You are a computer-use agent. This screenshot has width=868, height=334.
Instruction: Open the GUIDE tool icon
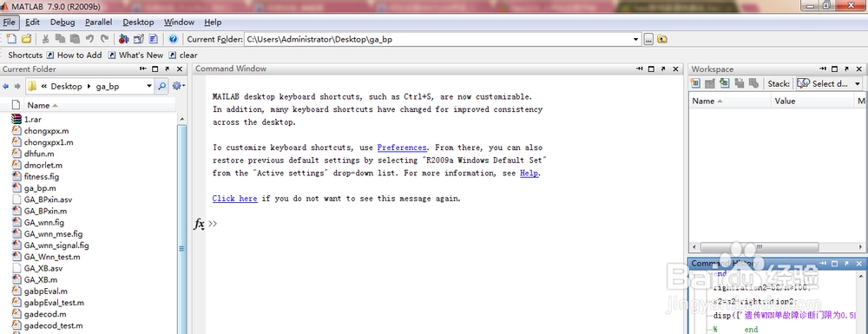click(x=139, y=39)
